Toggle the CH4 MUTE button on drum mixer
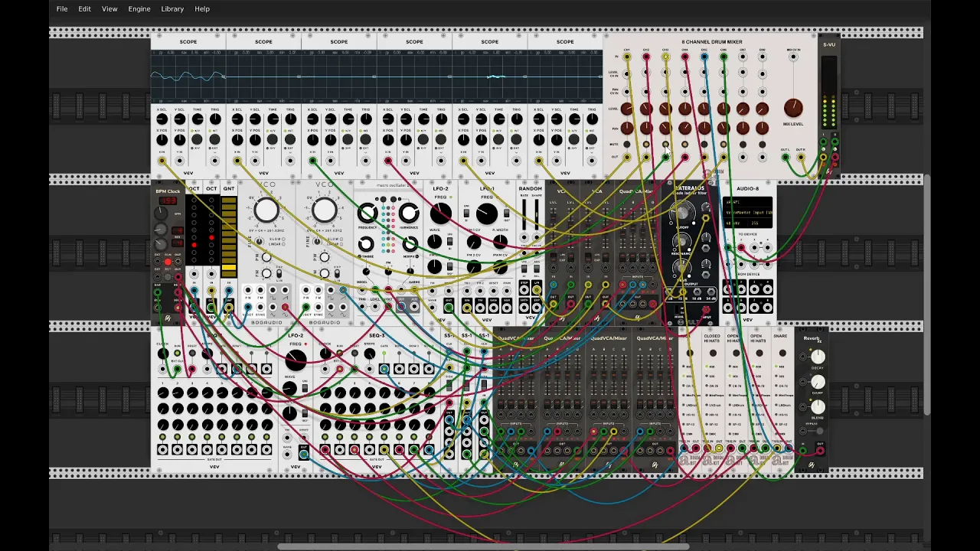 (x=684, y=144)
